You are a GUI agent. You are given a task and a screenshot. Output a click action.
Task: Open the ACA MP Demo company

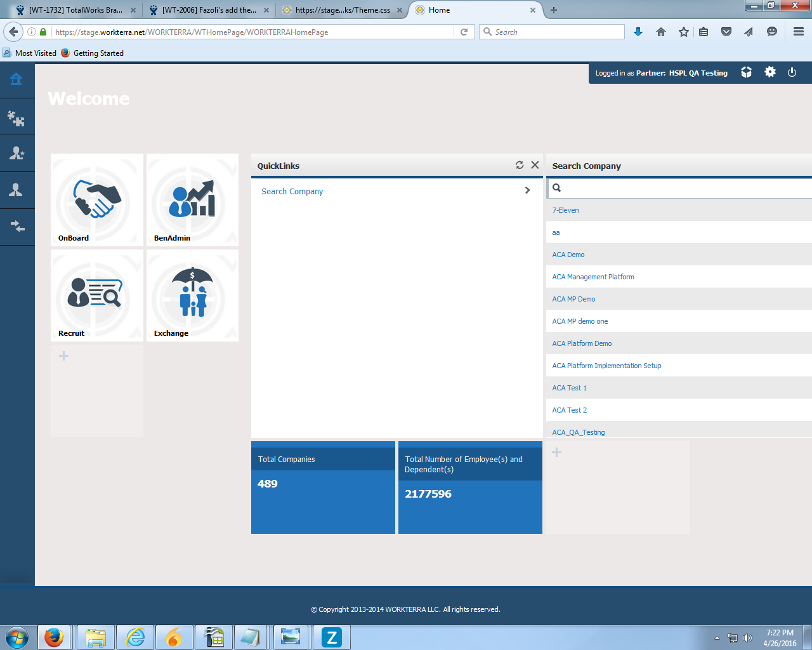pyautogui.click(x=573, y=299)
